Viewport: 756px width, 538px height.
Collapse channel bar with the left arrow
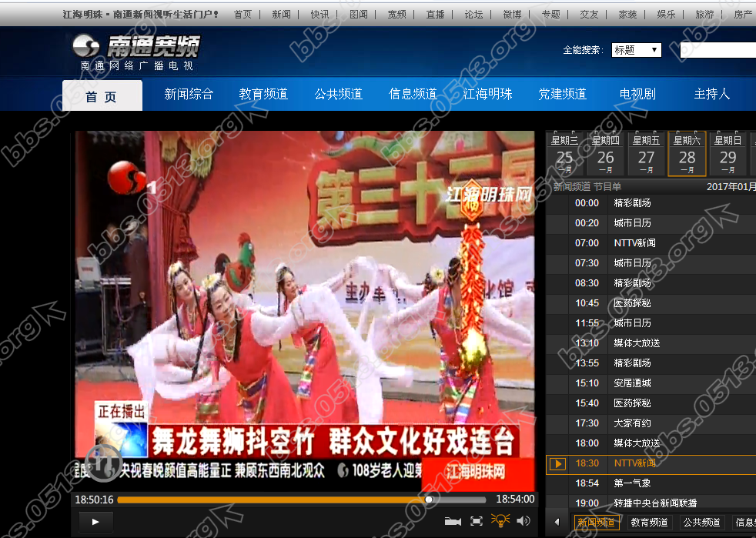(556, 523)
